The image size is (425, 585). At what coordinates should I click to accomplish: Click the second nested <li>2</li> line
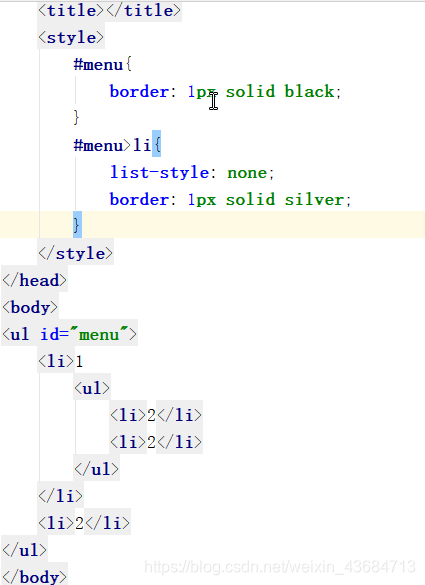pos(156,442)
